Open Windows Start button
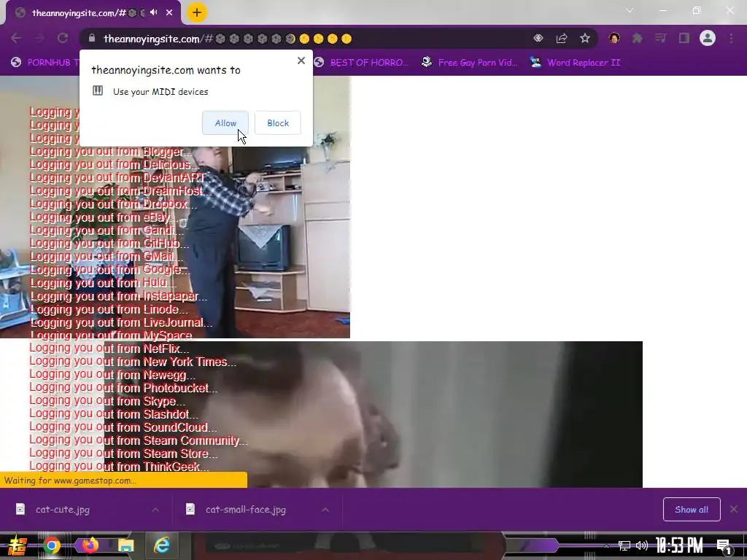747x560 pixels. point(16,545)
